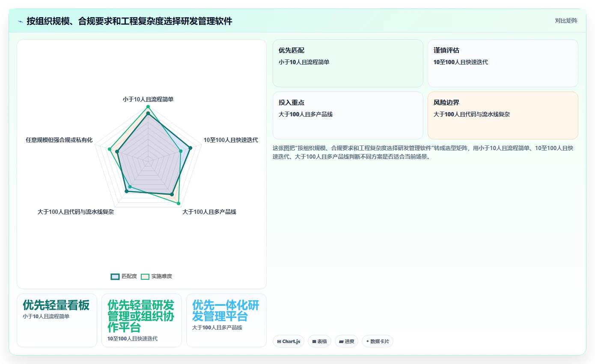This screenshot has height=364, width=595.
Task: Select the 大于100人且代码与流水线复杂 radar axis label
Action: point(76,212)
